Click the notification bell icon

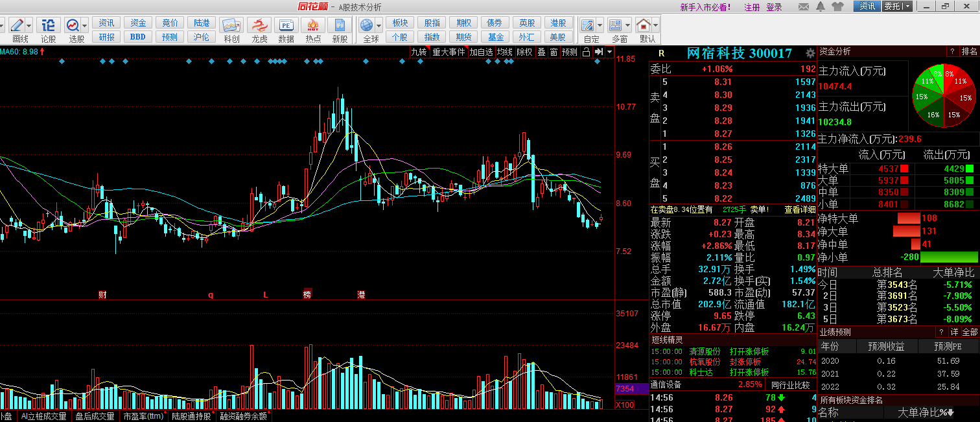821,6
